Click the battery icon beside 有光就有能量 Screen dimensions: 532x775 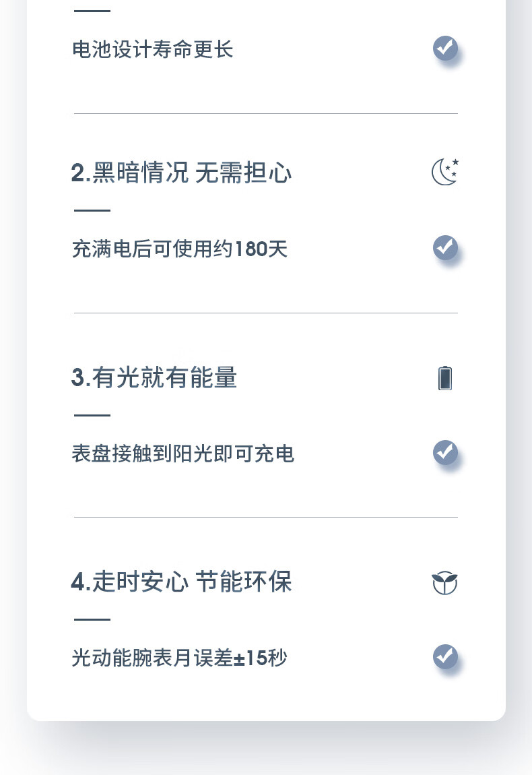tap(445, 378)
